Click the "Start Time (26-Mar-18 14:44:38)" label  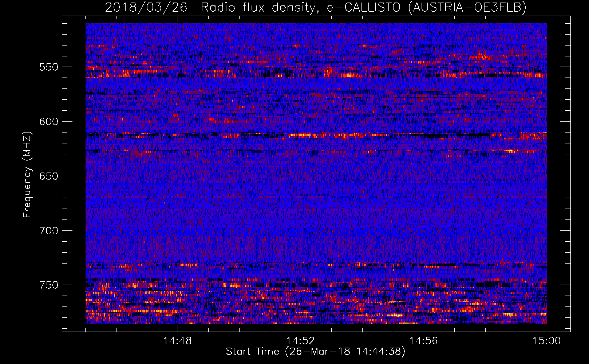316,352
